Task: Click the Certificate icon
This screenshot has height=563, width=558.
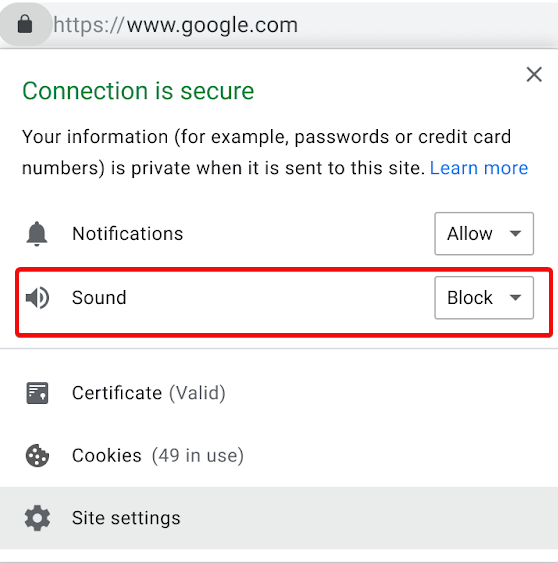Action: coord(37,393)
